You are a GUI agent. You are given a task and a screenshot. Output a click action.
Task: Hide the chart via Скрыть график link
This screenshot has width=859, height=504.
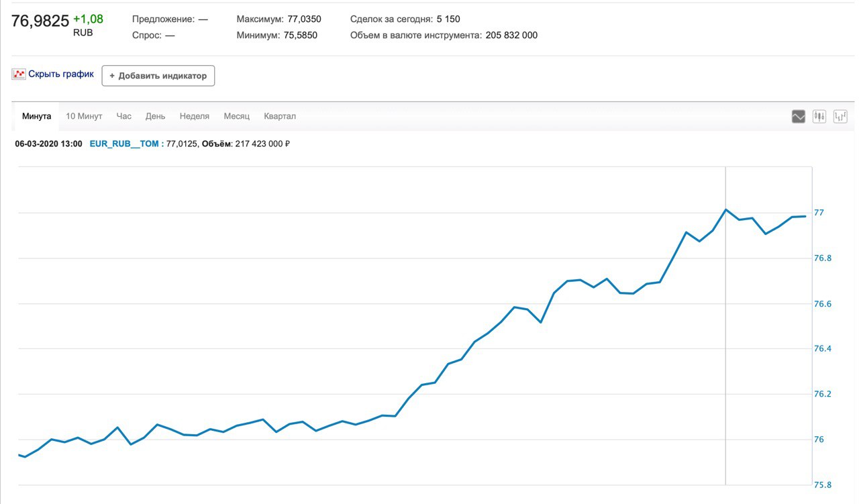(x=61, y=74)
